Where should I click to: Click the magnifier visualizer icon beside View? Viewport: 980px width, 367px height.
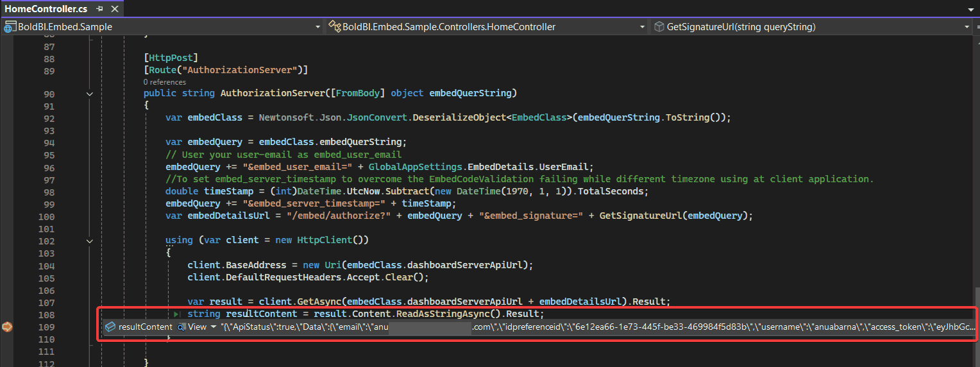(x=182, y=327)
